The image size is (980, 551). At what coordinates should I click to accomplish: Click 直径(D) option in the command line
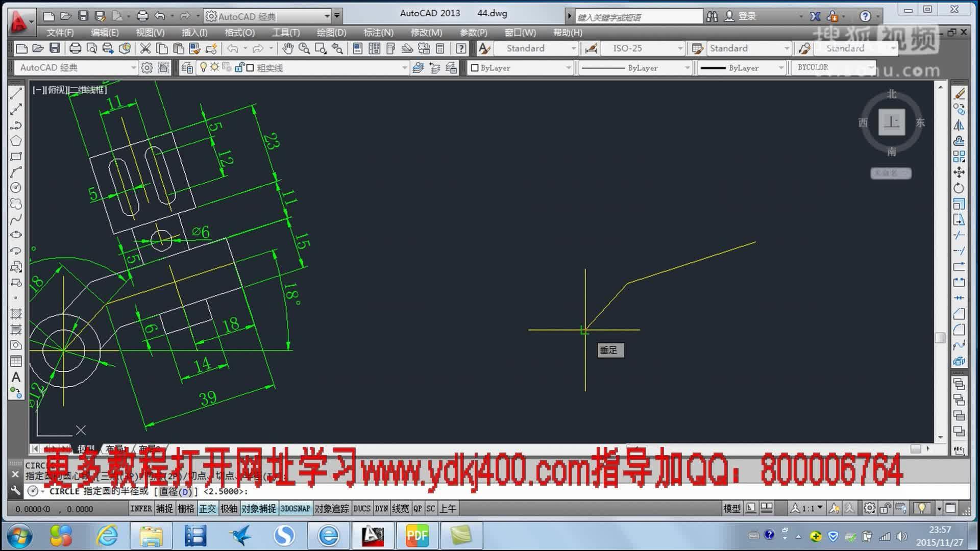[x=175, y=492]
